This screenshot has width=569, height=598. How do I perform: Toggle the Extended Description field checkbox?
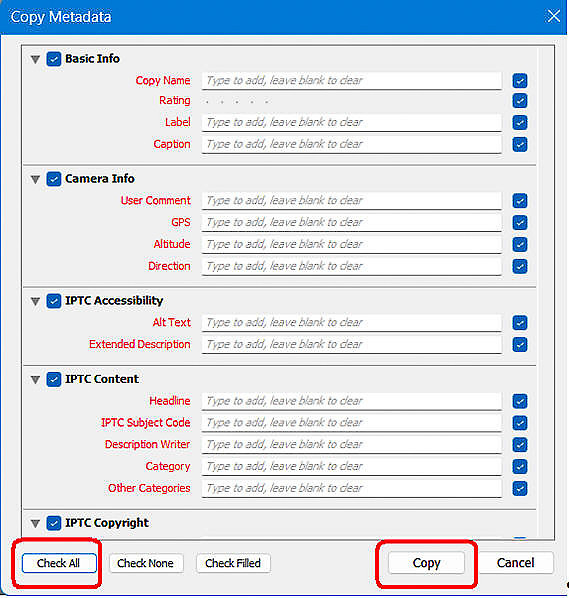pyautogui.click(x=520, y=345)
